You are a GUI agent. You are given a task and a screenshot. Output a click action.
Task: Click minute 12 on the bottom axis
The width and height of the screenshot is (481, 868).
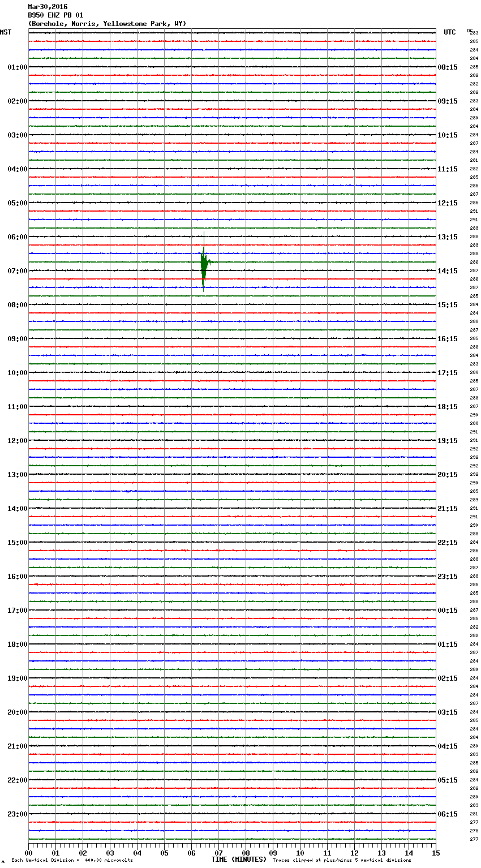pyautogui.click(x=354, y=853)
